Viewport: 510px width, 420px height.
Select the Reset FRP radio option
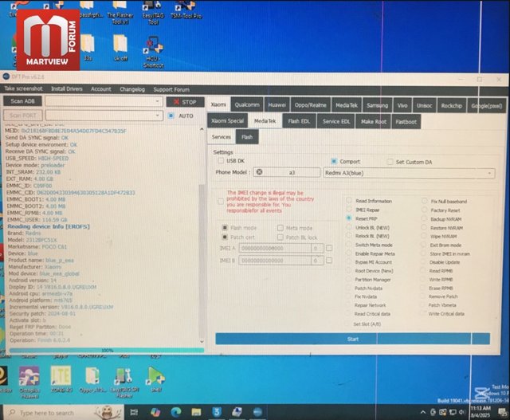[x=349, y=218]
